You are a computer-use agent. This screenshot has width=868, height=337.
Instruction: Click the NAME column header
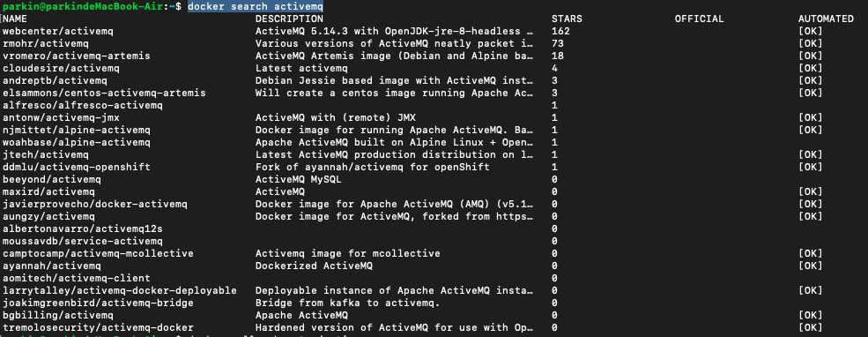point(15,19)
